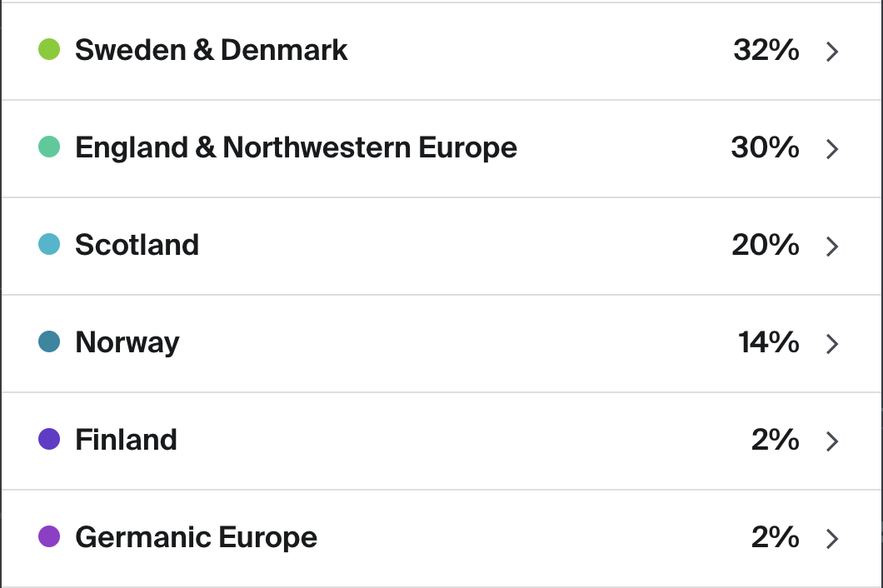Open the England & Northwestern Europe label
The image size is (883, 588).
coord(296,147)
